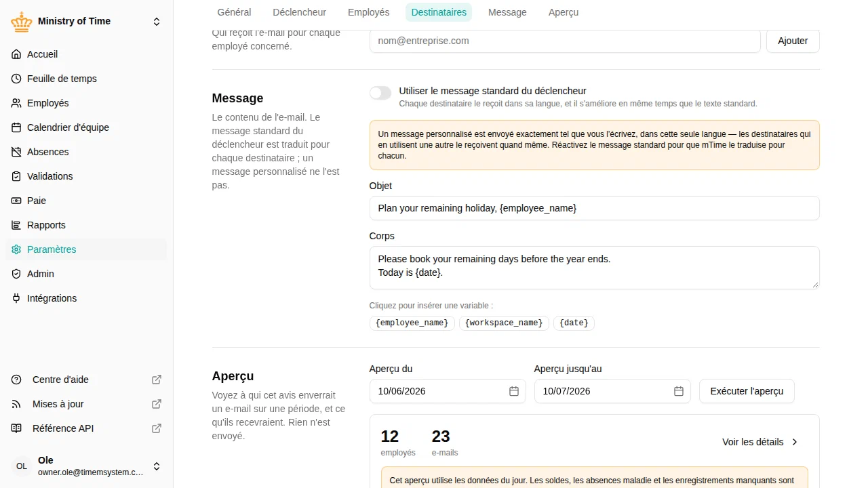
Task: Click the Référence API book icon
Action: coord(16,428)
